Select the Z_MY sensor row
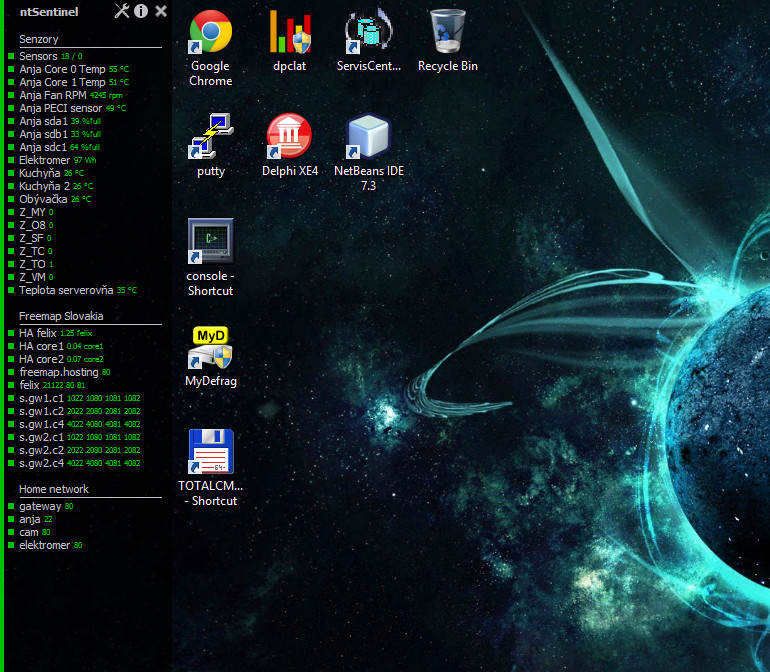The width and height of the screenshot is (770, 672). pyautogui.click(x=31, y=212)
